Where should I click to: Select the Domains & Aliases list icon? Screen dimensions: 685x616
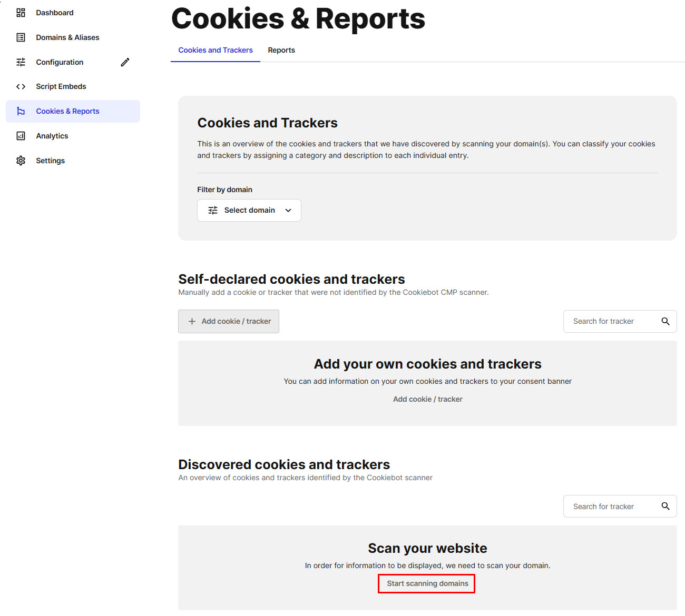coord(21,37)
